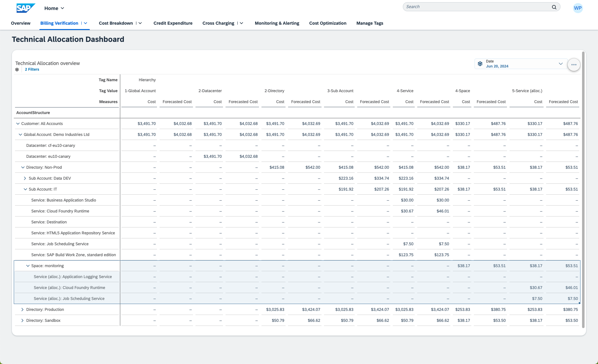The image size is (598, 364).
Task: Expand the Date filter dropdown
Action: click(560, 64)
